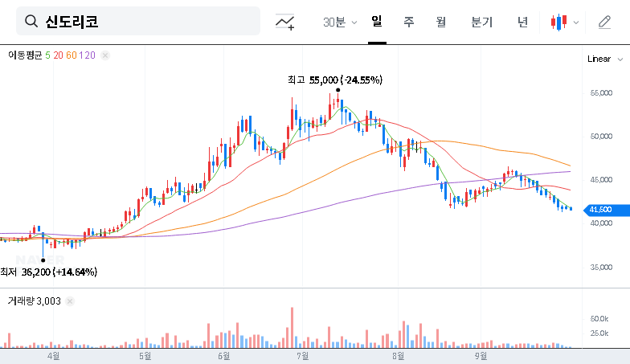Viewport: 630px width, 364px height.
Task: Click the 25.0k volume axis label
Action: [599, 333]
